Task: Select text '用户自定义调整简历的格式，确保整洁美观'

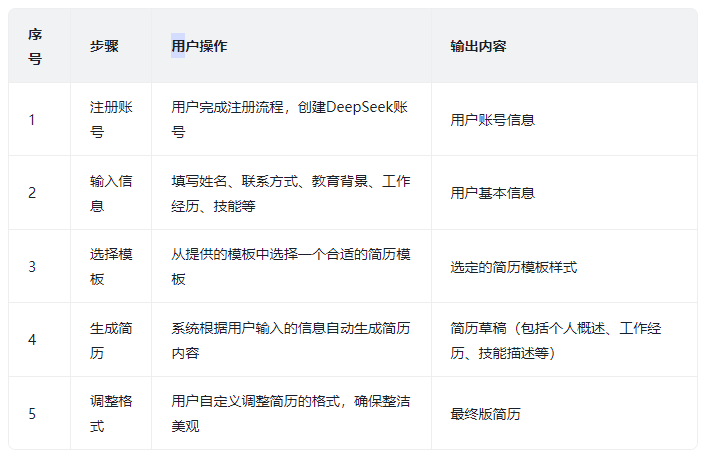Action: pos(291,413)
